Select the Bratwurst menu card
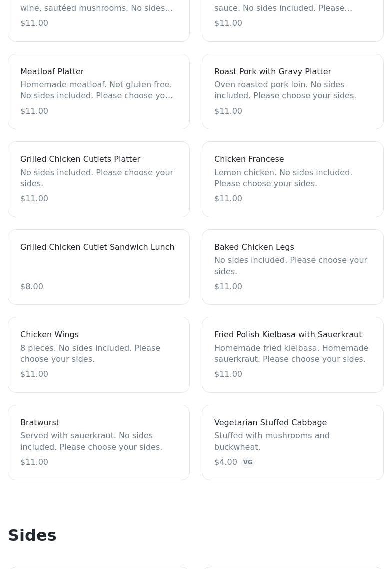 [x=98, y=442]
